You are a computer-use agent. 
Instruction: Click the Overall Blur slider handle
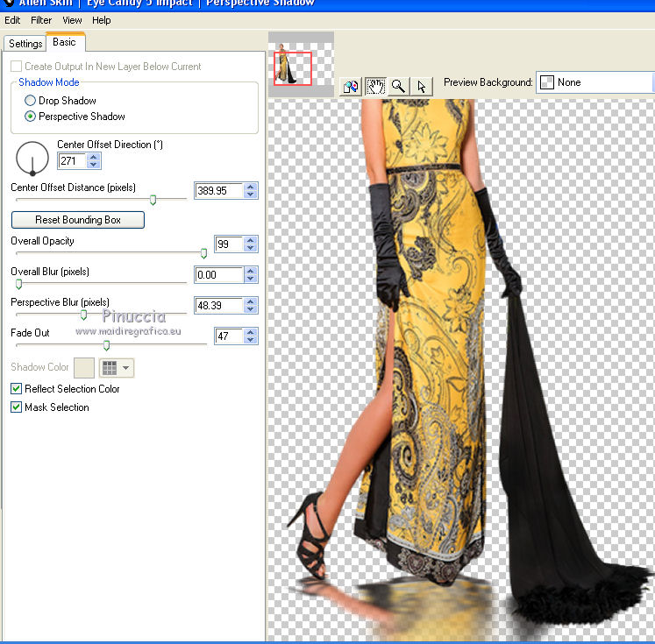tap(18, 284)
